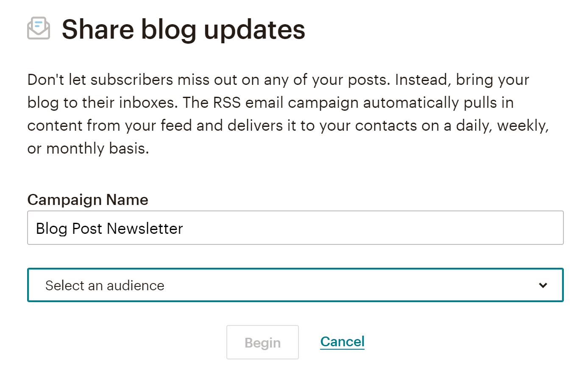Click the Campaign Name input field
Viewport: 588px width, 373px height.
tap(295, 227)
